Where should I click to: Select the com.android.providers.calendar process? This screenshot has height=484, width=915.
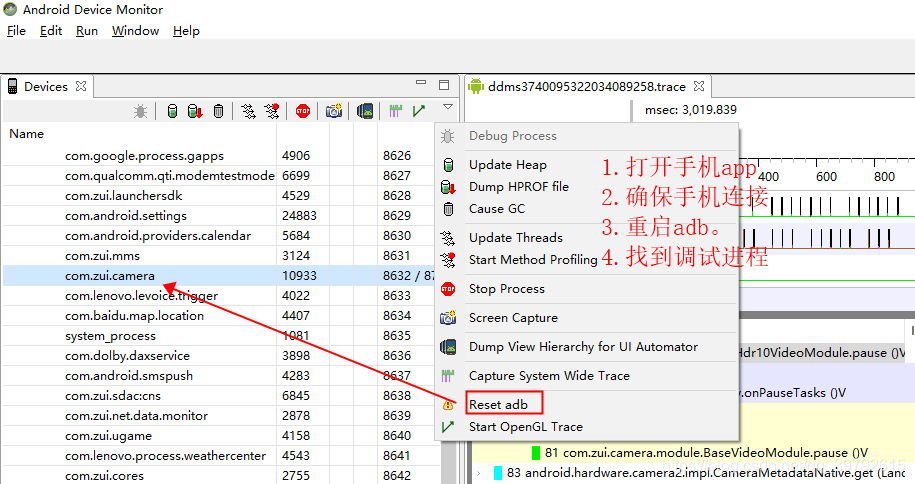click(x=158, y=236)
